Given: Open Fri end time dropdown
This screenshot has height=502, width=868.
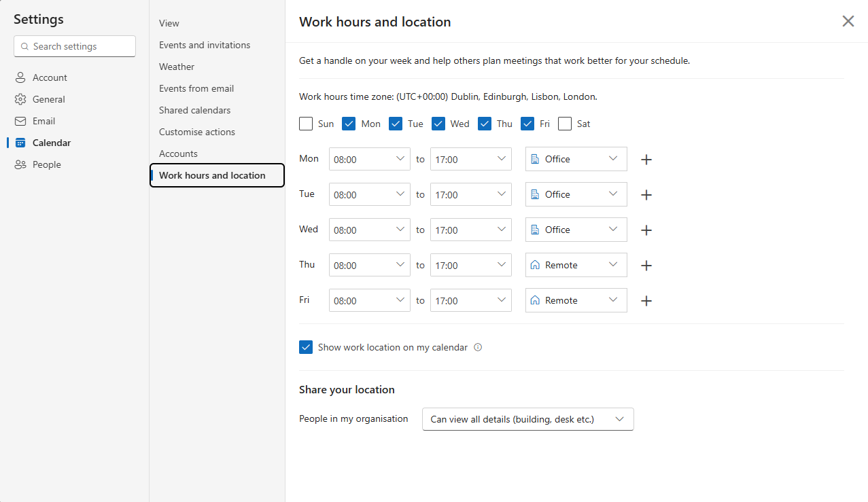Looking at the screenshot, I should 471,300.
